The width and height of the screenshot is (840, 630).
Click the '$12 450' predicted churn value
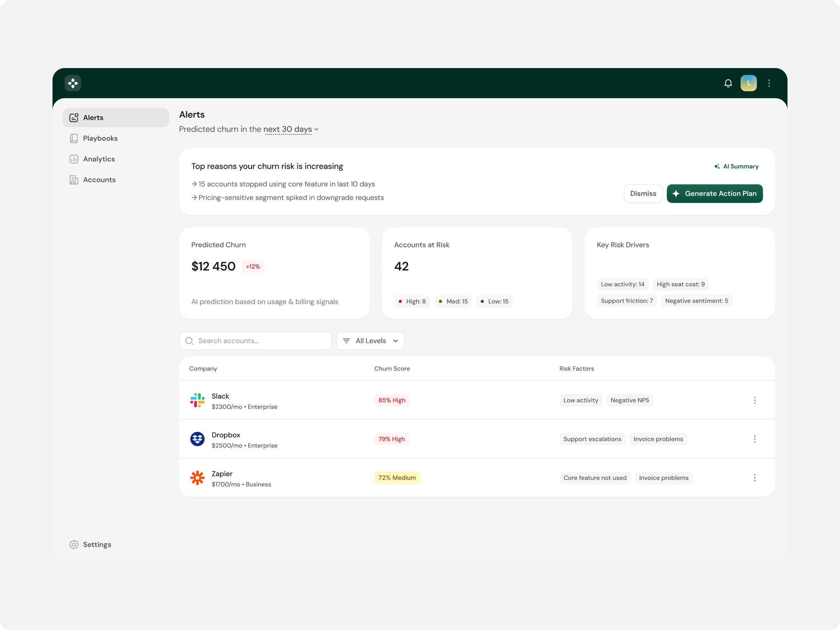pos(213,266)
